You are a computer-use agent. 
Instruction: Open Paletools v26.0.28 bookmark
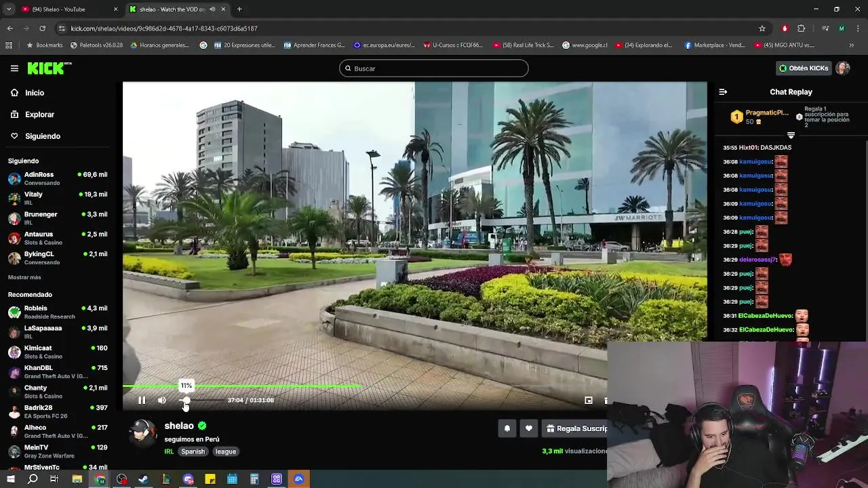[x=96, y=45]
